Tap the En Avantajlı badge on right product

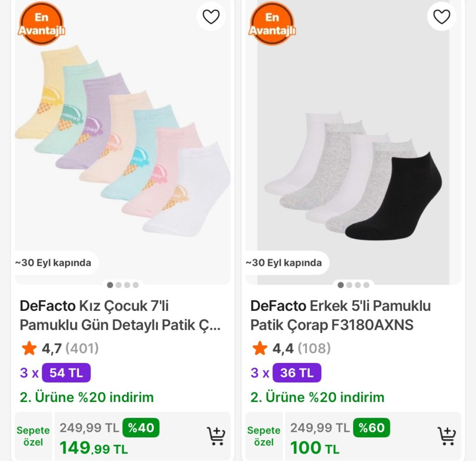click(x=272, y=24)
